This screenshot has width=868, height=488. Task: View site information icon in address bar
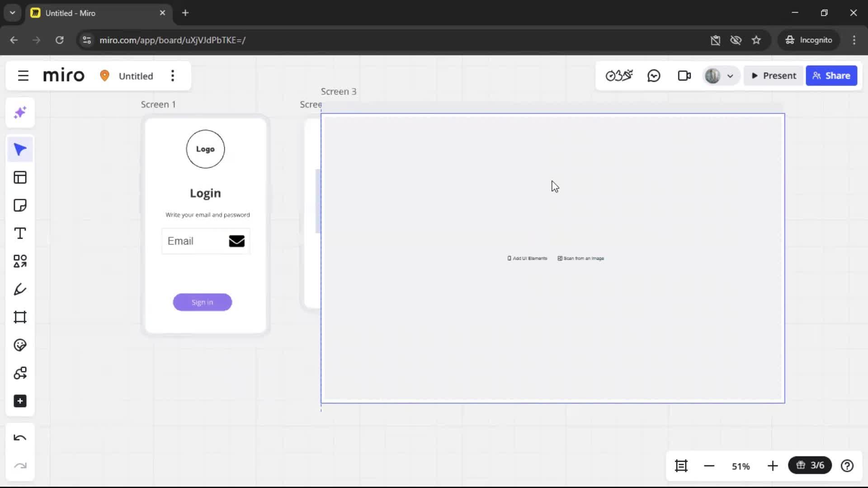point(86,40)
